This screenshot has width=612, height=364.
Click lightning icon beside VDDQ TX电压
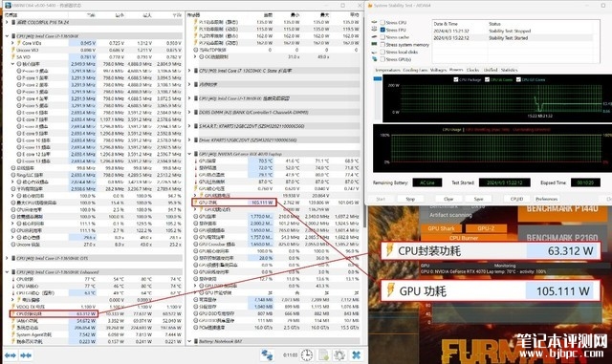(x=12, y=307)
